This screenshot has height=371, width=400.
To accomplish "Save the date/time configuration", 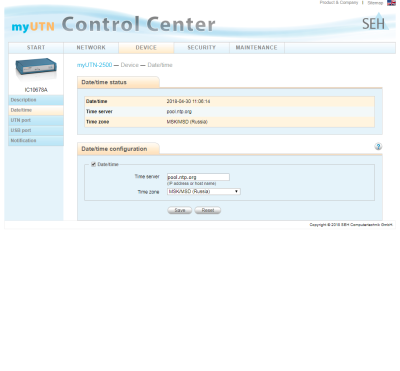I will 180,210.
